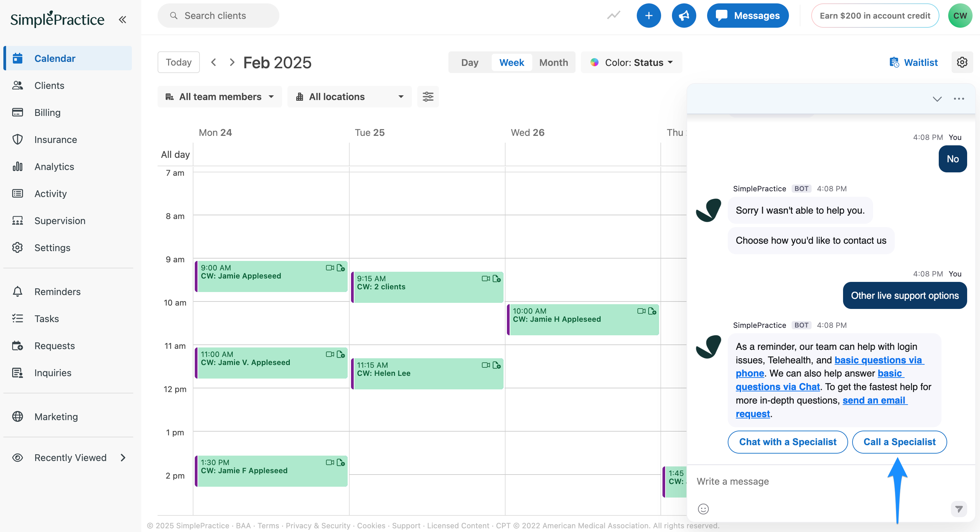Viewport: 980px width, 532px height.
Task: Minimize the chat widget with the chevron
Action: (x=937, y=99)
